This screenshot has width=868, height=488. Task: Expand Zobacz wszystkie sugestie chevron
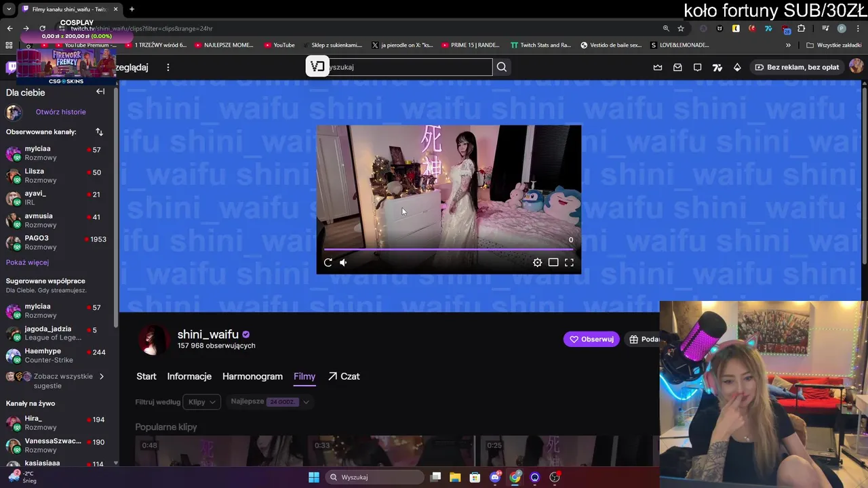[102, 377]
